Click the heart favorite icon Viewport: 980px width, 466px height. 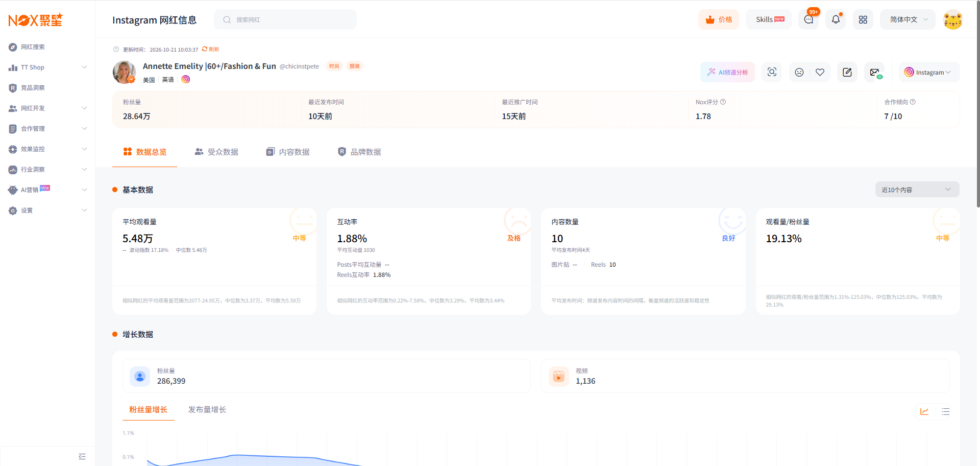coord(820,72)
